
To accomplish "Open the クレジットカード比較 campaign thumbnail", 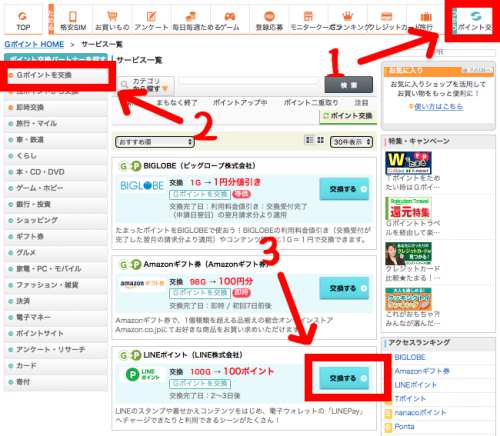I will (408, 254).
